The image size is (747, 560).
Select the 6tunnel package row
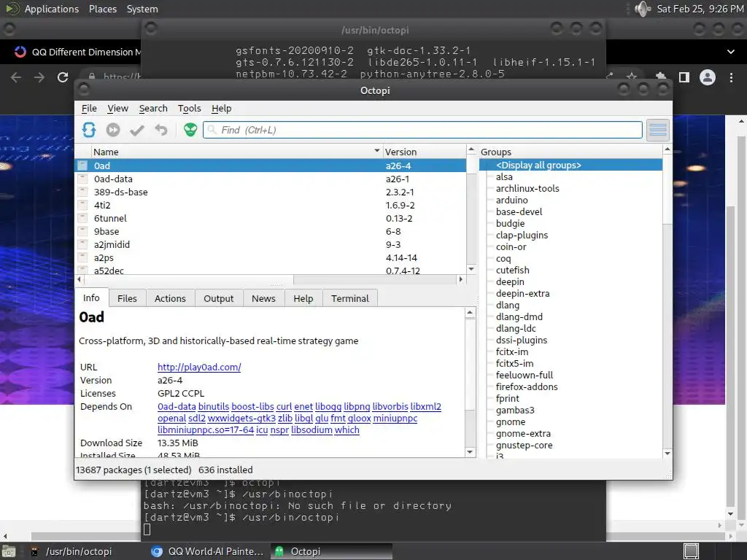click(270, 218)
